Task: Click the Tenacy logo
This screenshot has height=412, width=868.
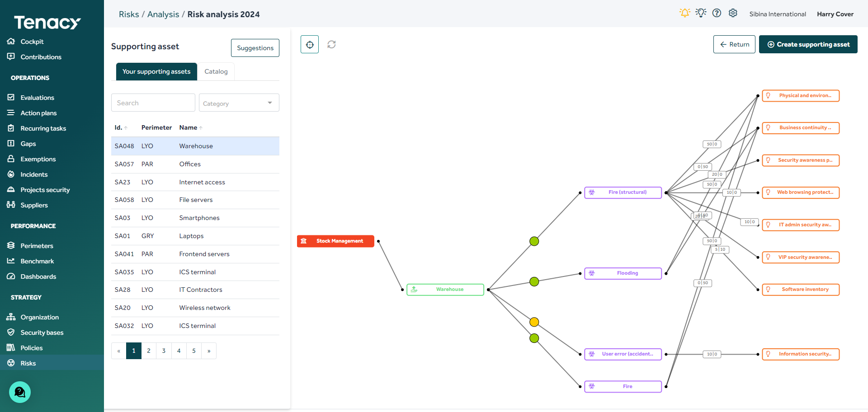Action: pos(47,22)
